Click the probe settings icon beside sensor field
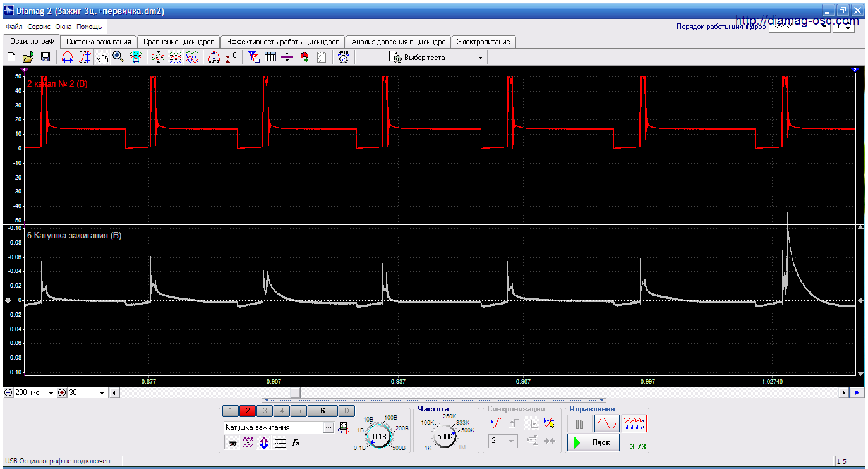Image resolution: width=868 pixels, height=469 pixels. click(x=344, y=428)
